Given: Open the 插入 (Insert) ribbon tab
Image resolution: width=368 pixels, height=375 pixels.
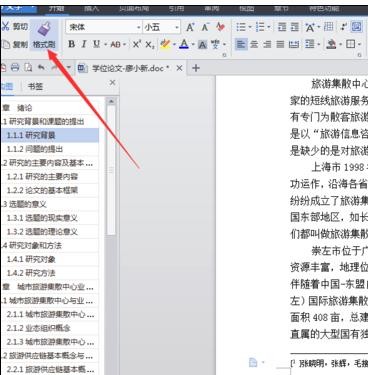Looking at the screenshot, I should tap(92, 9).
